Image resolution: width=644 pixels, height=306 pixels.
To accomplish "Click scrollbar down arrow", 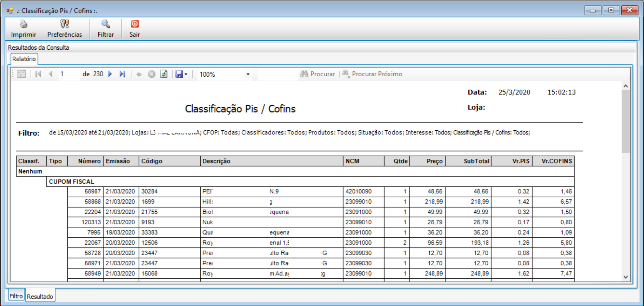I will point(626,277).
